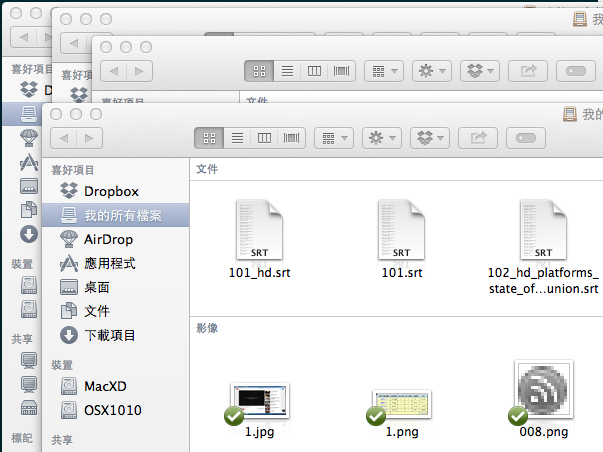This screenshot has width=603, height=452.
Task: Open Dropbox in the sidebar
Action: [x=110, y=191]
